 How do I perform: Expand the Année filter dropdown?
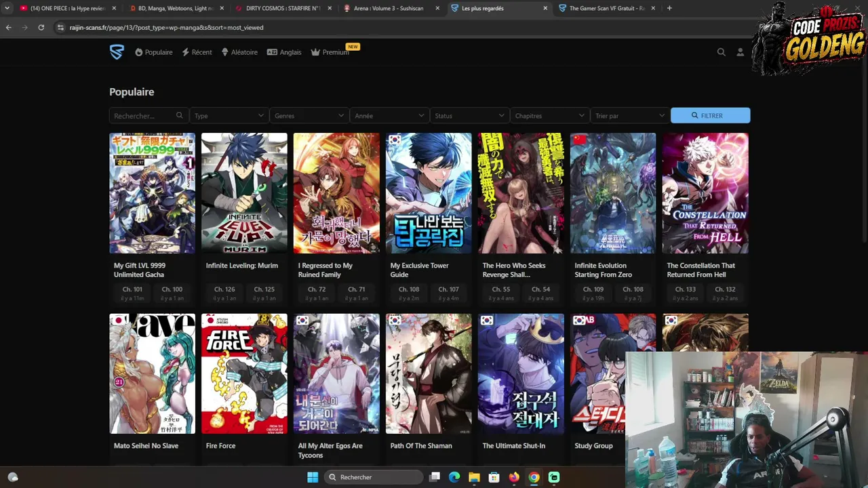[x=389, y=115]
